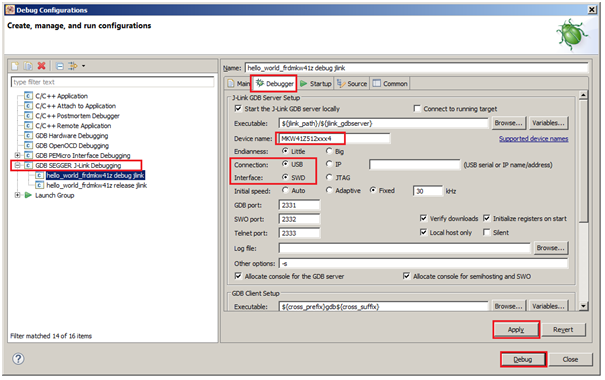The image size is (605, 380).
Task: Click the Revert button
Action: [x=563, y=329]
